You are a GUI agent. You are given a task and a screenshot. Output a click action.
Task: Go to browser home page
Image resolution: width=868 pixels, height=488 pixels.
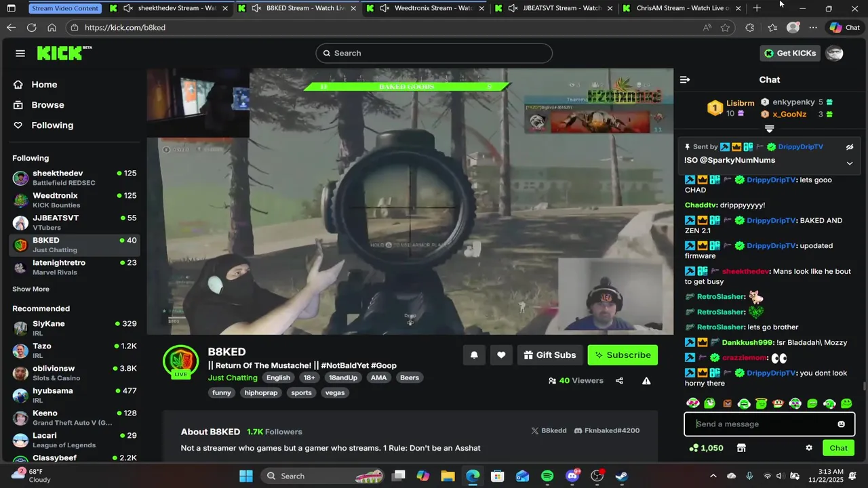coord(52,28)
